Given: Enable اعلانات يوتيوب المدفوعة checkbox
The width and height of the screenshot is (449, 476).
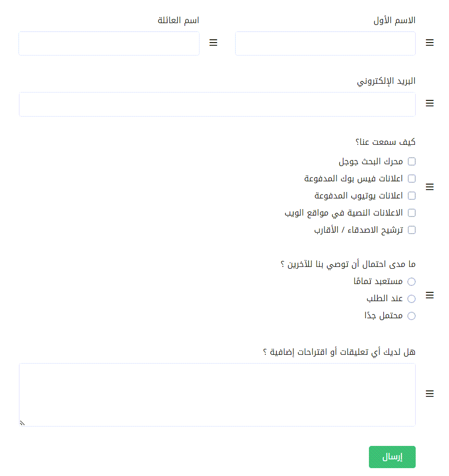Looking at the screenshot, I should 412,196.
